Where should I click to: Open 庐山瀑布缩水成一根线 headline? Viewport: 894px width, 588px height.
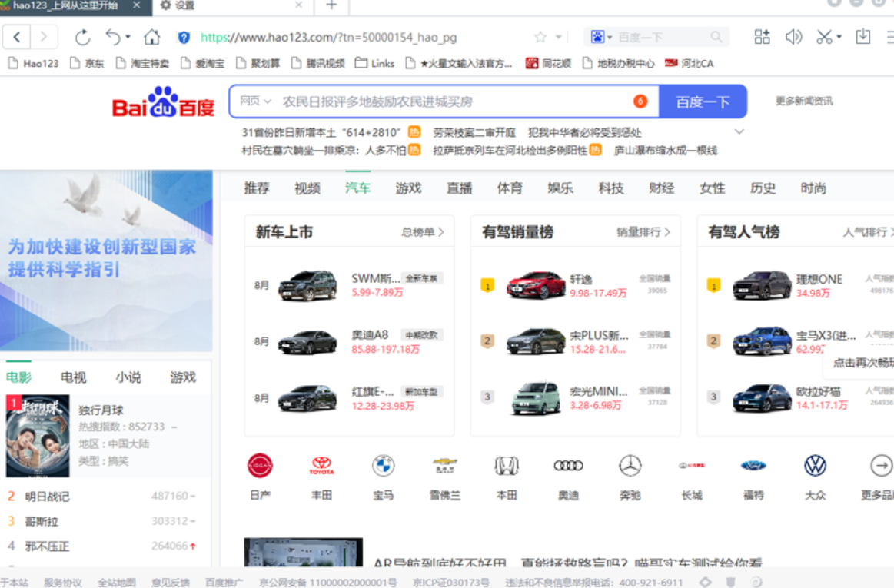pos(666,151)
